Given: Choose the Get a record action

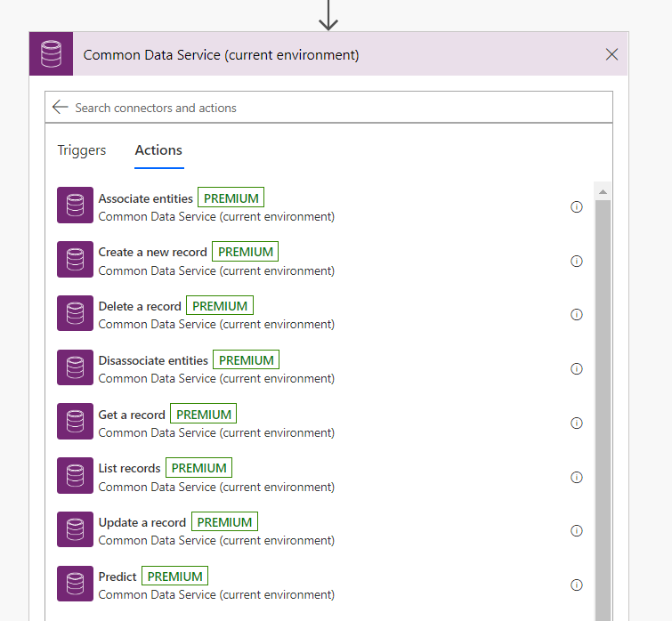Looking at the screenshot, I should tap(132, 415).
